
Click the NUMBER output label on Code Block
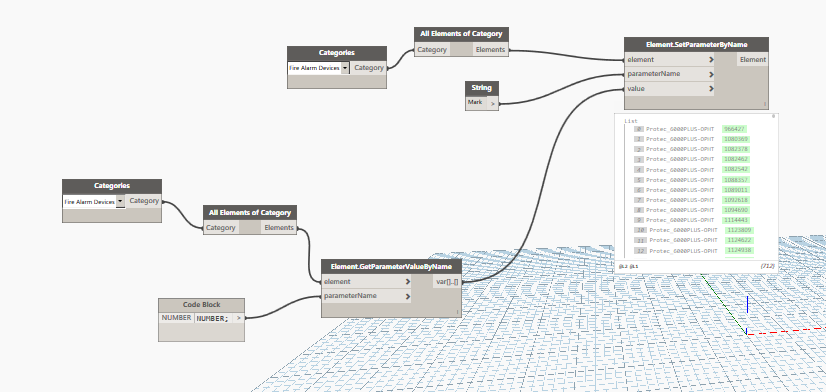point(177,318)
